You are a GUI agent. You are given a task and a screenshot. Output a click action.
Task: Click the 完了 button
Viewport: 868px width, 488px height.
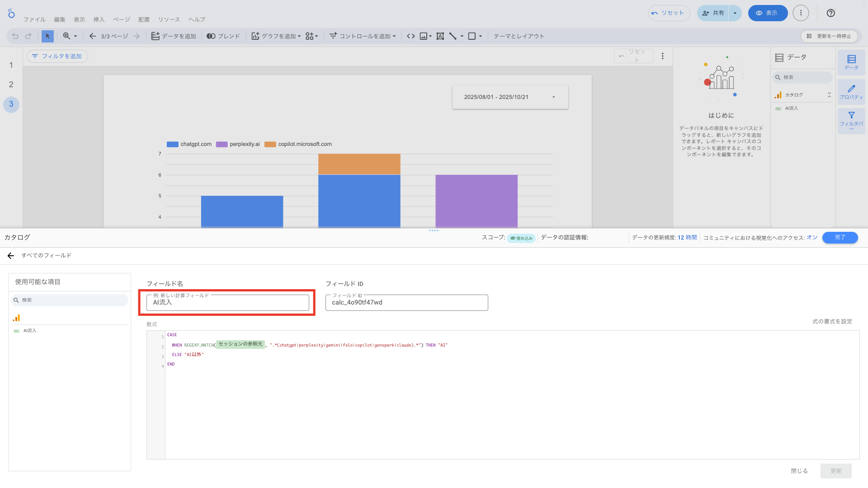click(x=840, y=238)
